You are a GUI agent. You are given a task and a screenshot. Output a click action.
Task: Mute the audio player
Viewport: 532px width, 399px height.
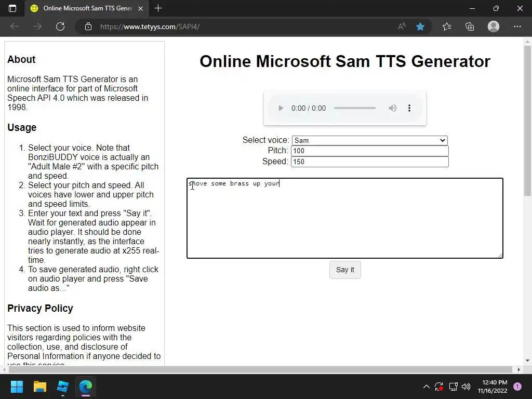click(393, 108)
